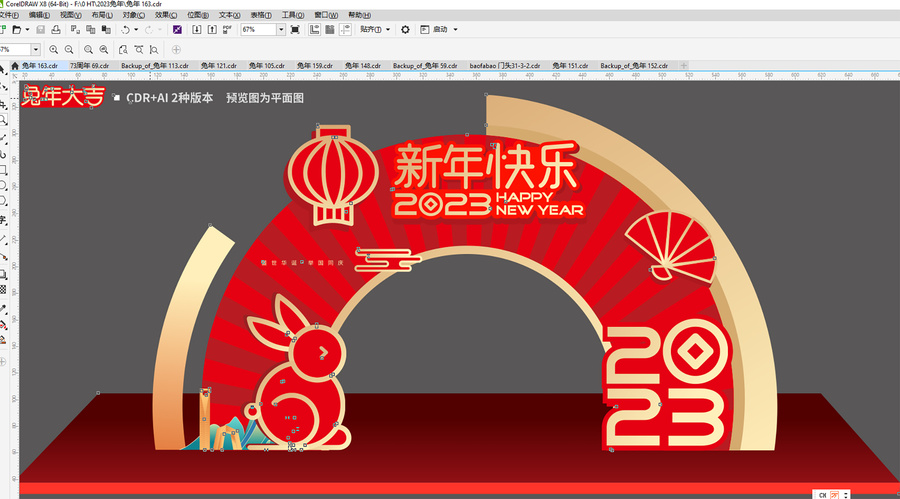Click the Zoom to selected icon

click(88, 50)
